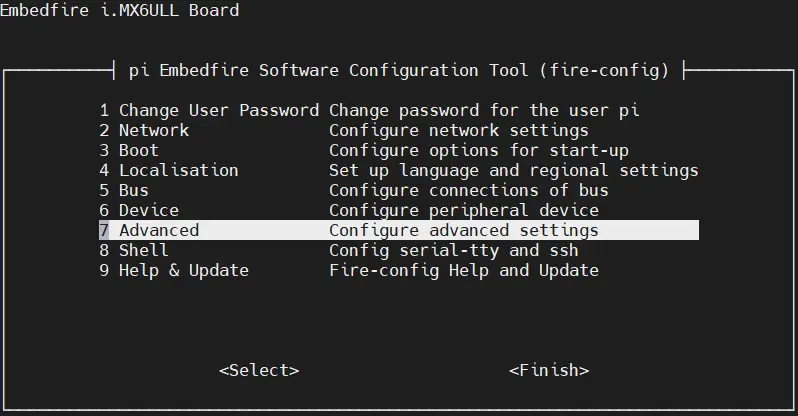
Task: Click the Embedfire i.MX6ULL Board header text
Action: coord(120,11)
